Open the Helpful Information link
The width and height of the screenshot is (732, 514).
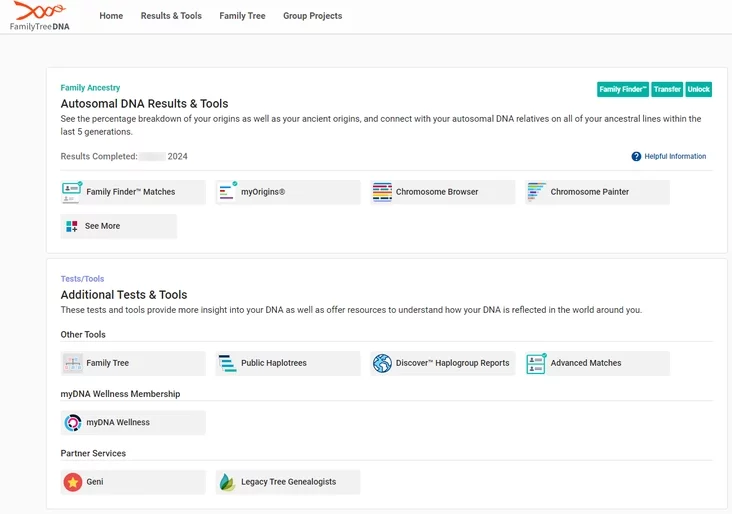tap(669, 156)
